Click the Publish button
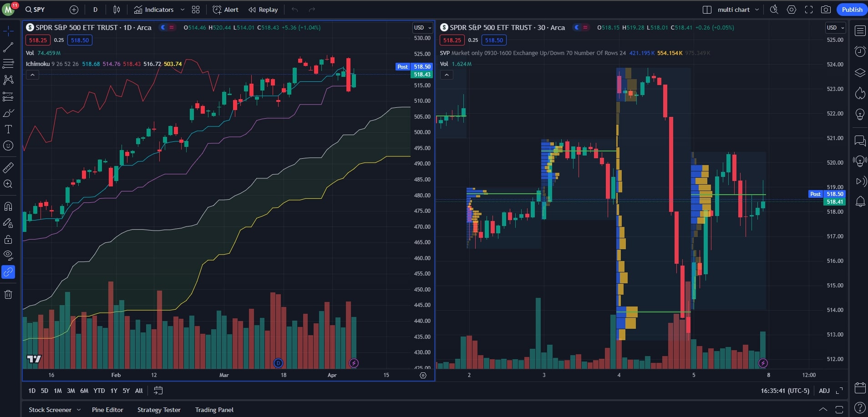The height and width of the screenshot is (417, 868). (x=852, y=10)
